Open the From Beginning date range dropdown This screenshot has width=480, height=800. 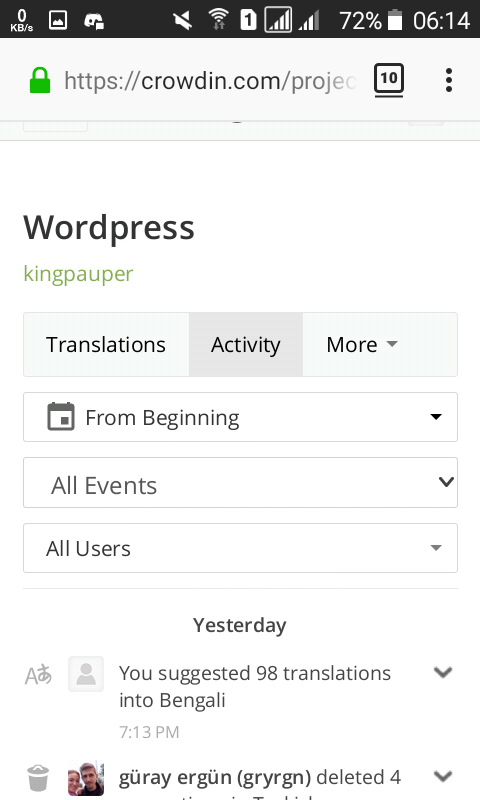click(240, 417)
